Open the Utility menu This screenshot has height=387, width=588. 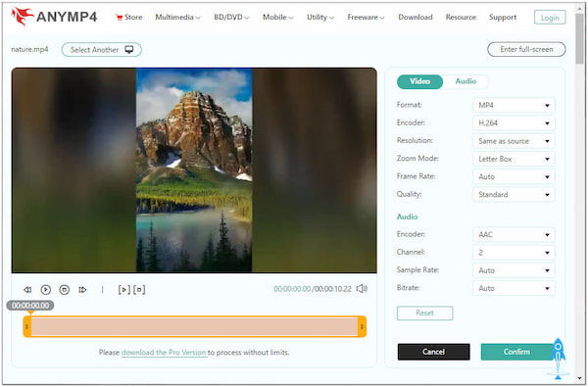coord(320,18)
